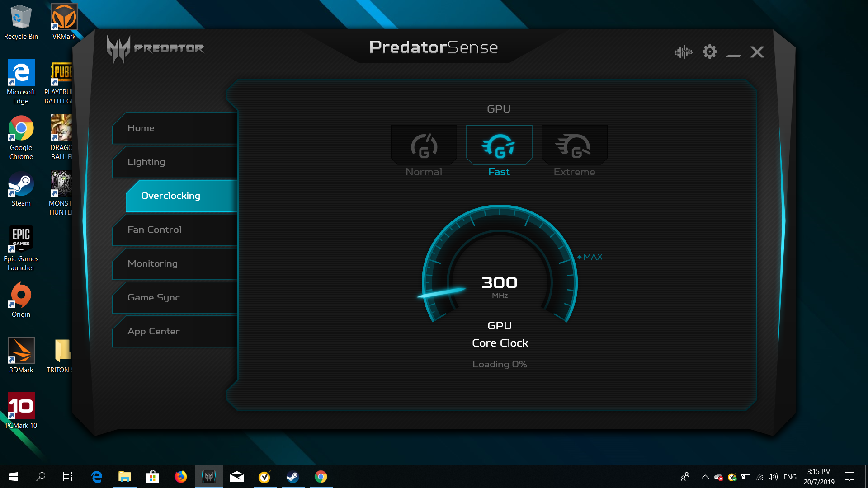The width and height of the screenshot is (868, 488).
Task: Select the Extreme GPU overclocking mode
Action: coord(574,151)
